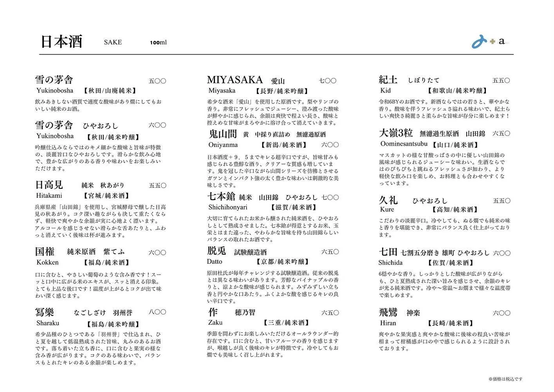
Task: Click the 【宮城/純米酒】 label
Action: (x=106, y=195)
